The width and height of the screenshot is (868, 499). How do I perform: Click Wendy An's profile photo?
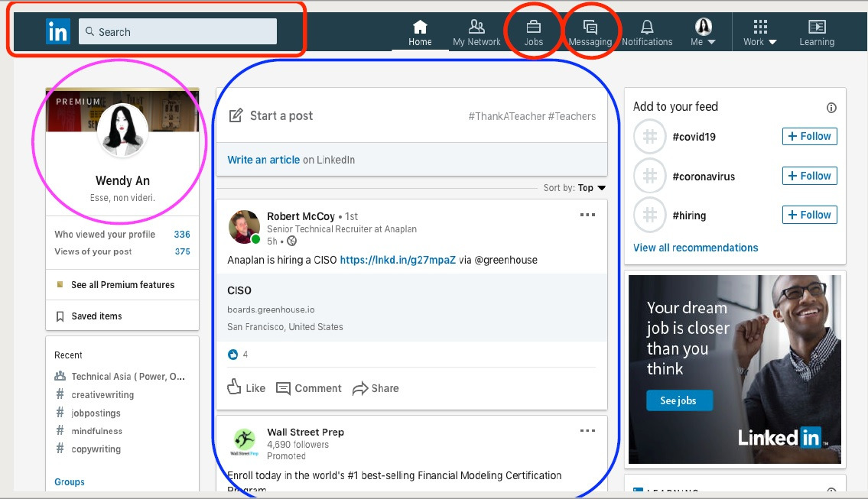point(122,129)
